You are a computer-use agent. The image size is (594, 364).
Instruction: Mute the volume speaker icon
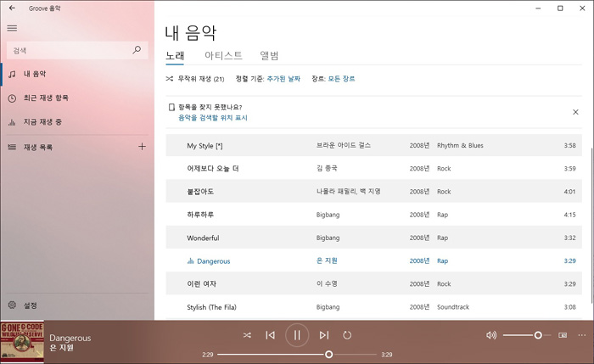click(491, 335)
